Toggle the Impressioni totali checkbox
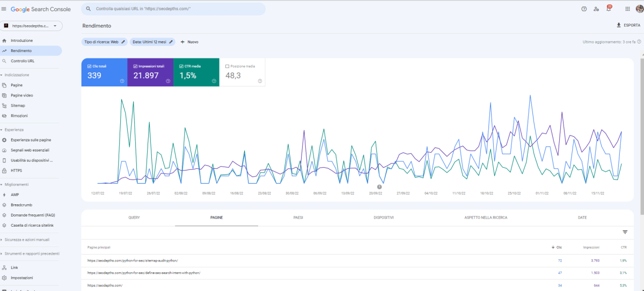Image resolution: width=644 pixels, height=291 pixels. (135, 66)
